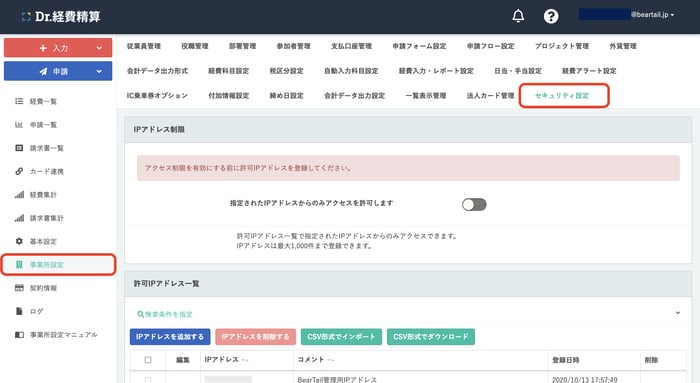Open the 経費科目設定 tab
Image resolution: width=700 pixels, height=383 pixels.
coord(229,71)
